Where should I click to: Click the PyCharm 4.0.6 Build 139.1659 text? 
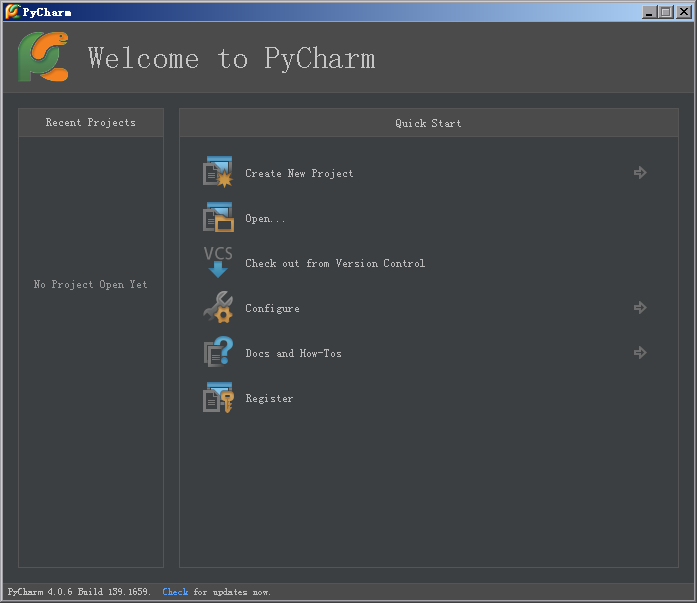(79, 591)
